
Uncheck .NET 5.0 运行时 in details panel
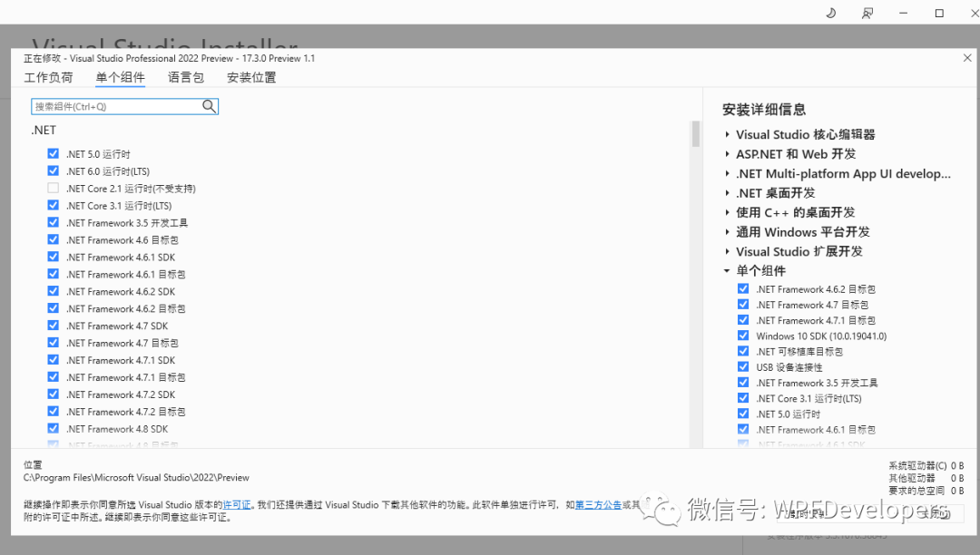pos(743,414)
